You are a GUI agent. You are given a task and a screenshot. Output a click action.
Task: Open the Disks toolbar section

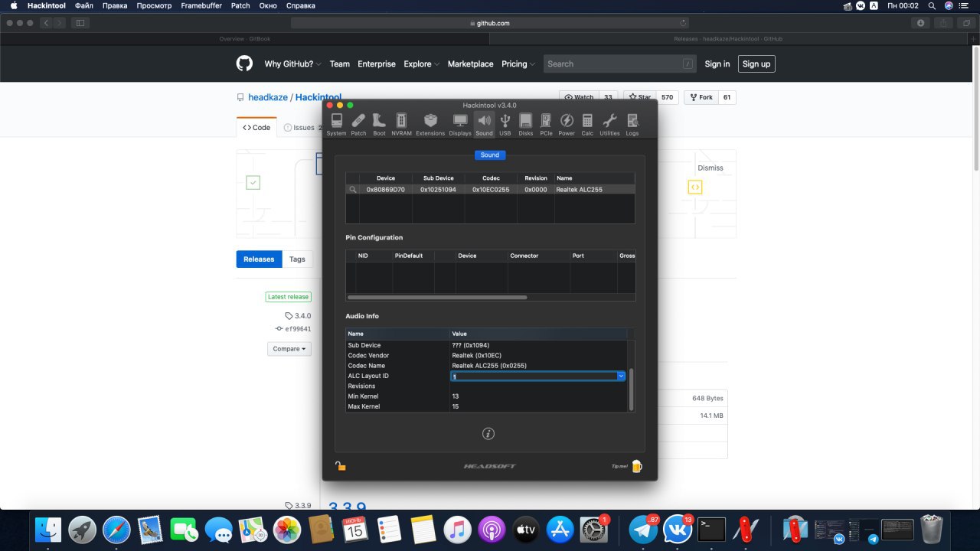525,124
